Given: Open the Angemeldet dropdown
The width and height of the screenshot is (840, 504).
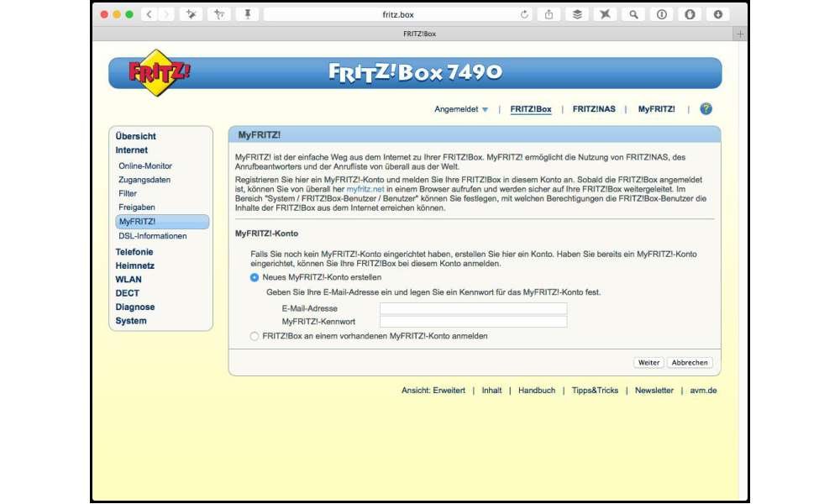Looking at the screenshot, I should click(x=460, y=109).
